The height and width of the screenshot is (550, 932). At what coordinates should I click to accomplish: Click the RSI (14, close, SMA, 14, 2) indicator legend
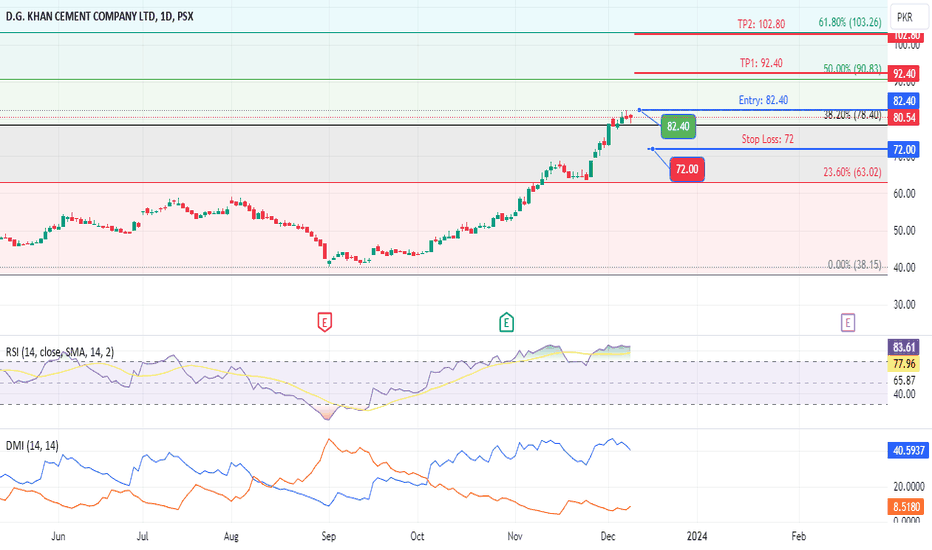(60, 353)
